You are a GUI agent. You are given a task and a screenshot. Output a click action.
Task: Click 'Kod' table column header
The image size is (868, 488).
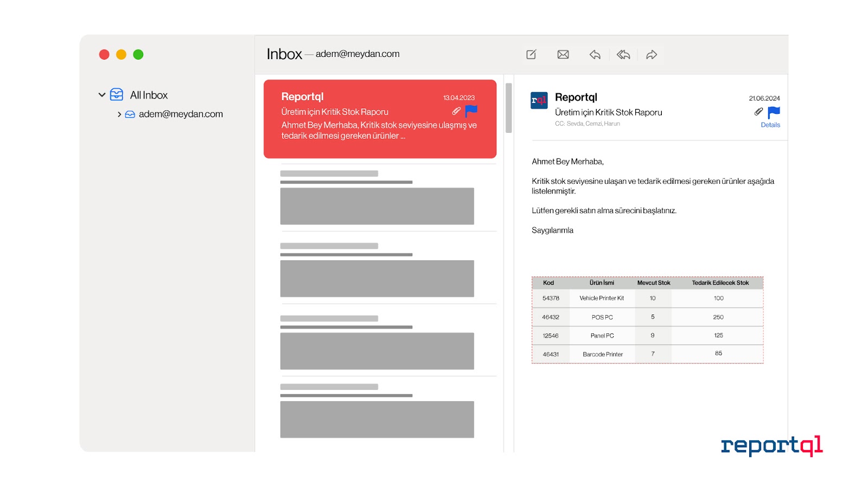tap(548, 282)
